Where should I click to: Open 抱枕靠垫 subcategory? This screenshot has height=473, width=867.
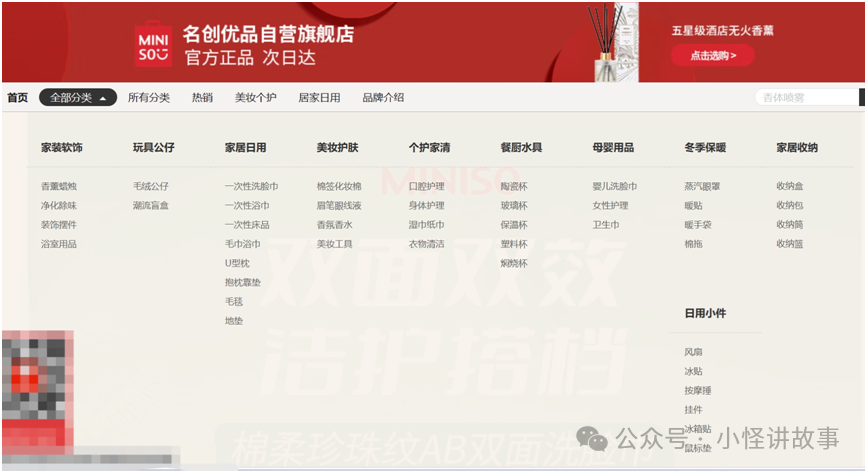click(243, 282)
